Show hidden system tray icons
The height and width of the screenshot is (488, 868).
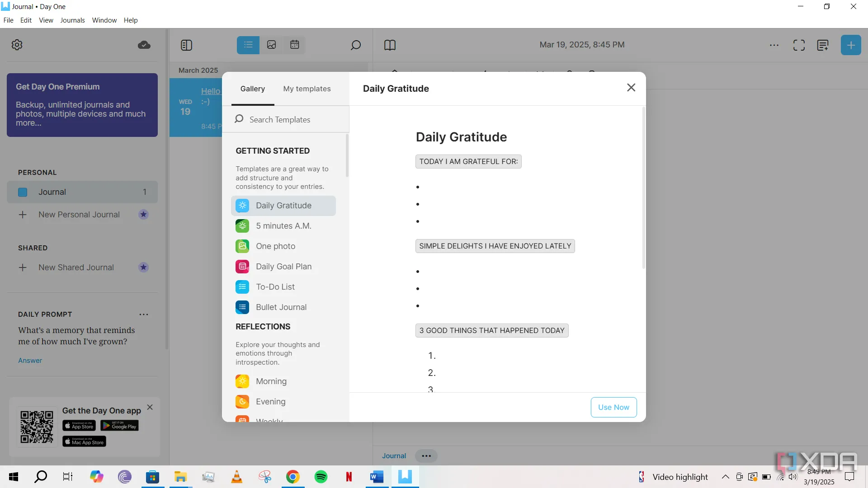(x=725, y=477)
